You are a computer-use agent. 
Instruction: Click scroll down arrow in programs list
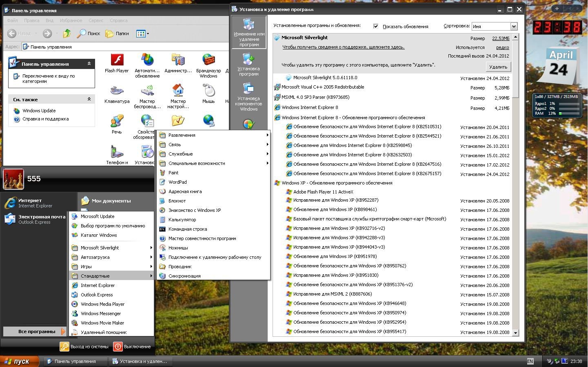pyautogui.click(x=515, y=333)
